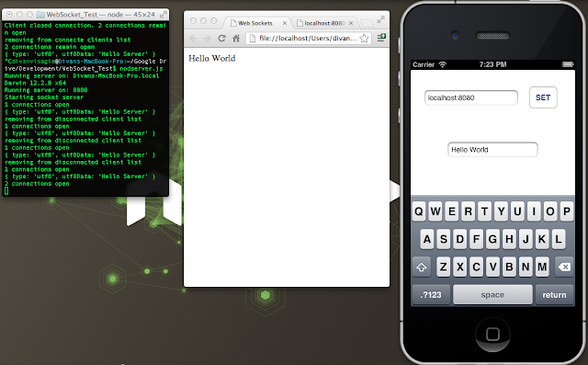This screenshot has height=365, width=588.
Task: Tap the SET button in simulator
Action: 543,97
